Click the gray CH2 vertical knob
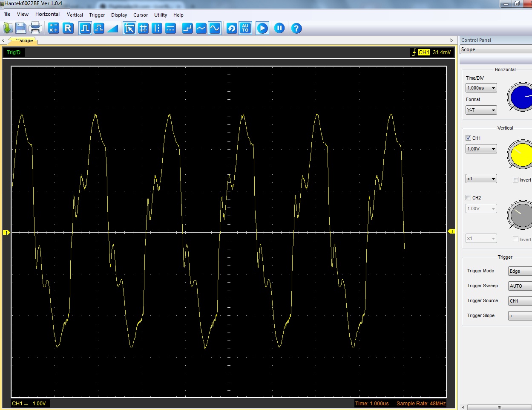 point(520,214)
